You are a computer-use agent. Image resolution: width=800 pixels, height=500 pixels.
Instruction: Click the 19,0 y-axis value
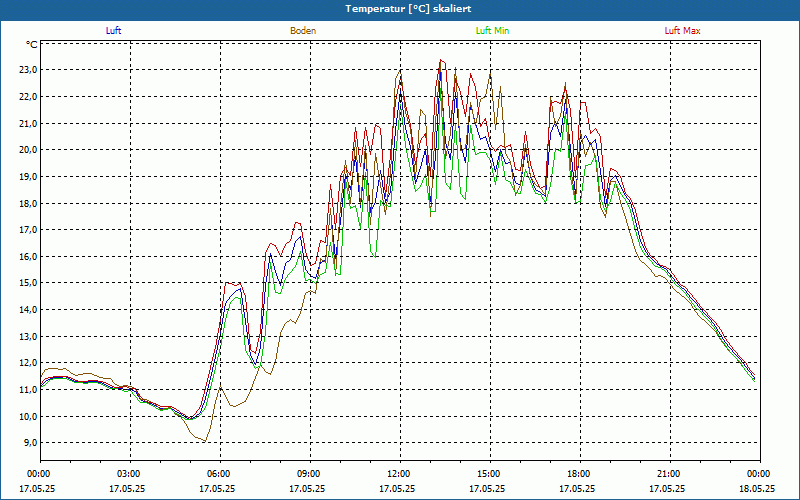[28, 177]
